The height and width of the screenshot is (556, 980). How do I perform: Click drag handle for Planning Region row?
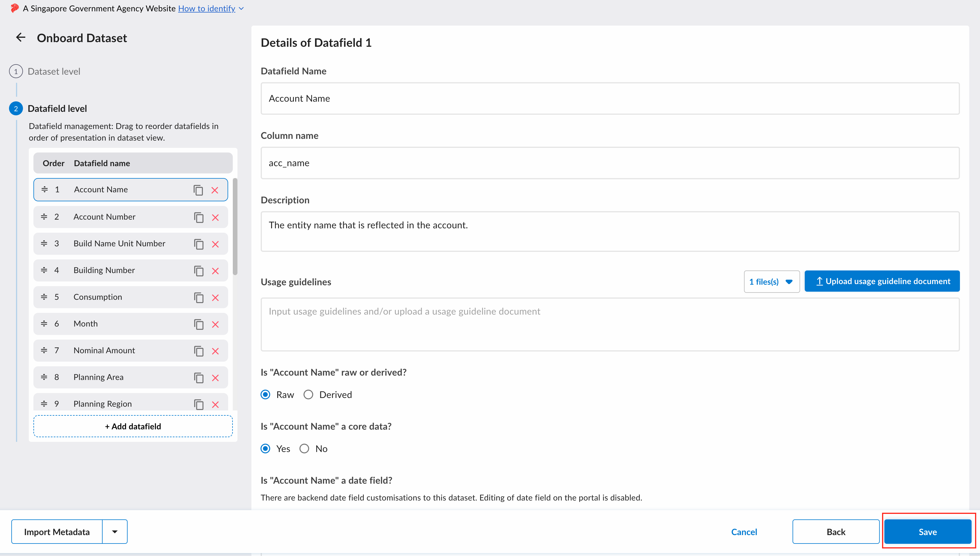pyautogui.click(x=44, y=403)
